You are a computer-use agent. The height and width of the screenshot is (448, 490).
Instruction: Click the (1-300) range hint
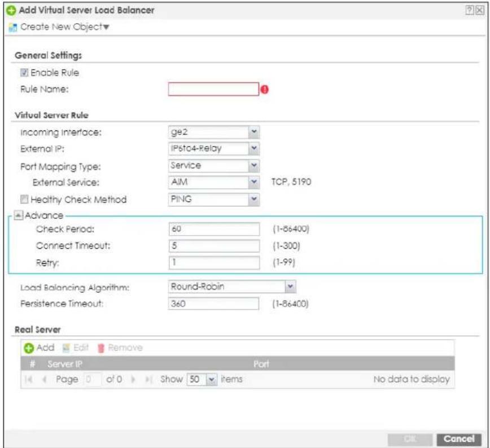tap(286, 246)
